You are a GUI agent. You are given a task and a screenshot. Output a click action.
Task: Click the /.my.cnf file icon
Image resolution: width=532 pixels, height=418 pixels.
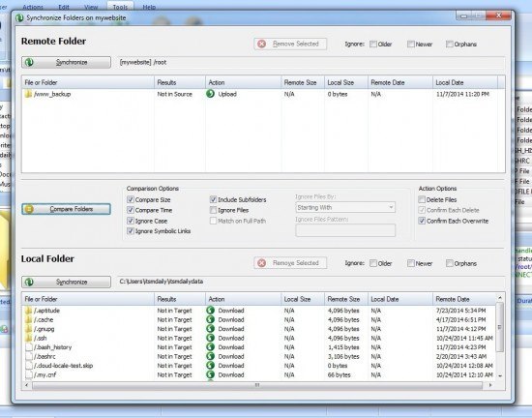tap(29, 374)
